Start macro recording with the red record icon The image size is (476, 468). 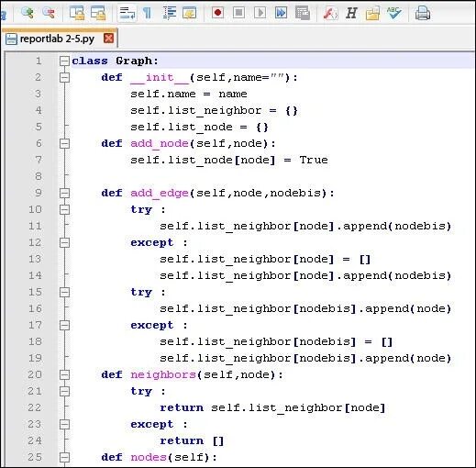pyautogui.click(x=217, y=13)
